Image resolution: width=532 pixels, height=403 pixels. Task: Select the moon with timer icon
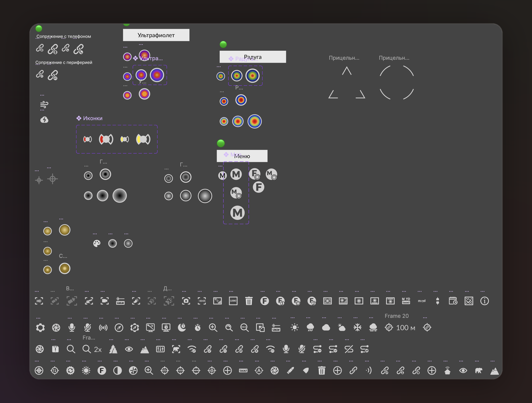182,327
